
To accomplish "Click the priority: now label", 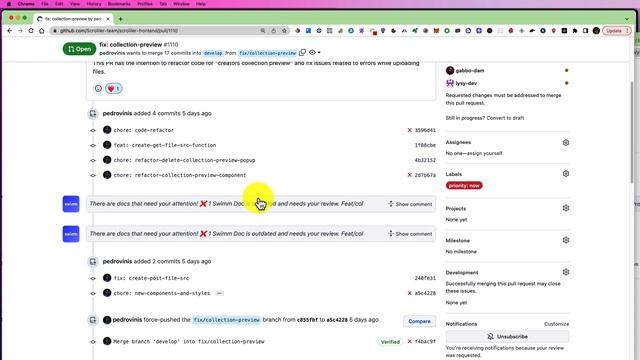I will pyautogui.click(x=464, y=185).
